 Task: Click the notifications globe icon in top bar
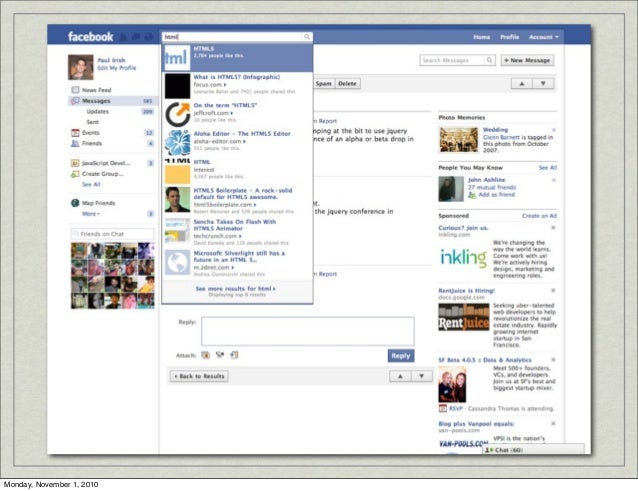[x=149, y=37]
